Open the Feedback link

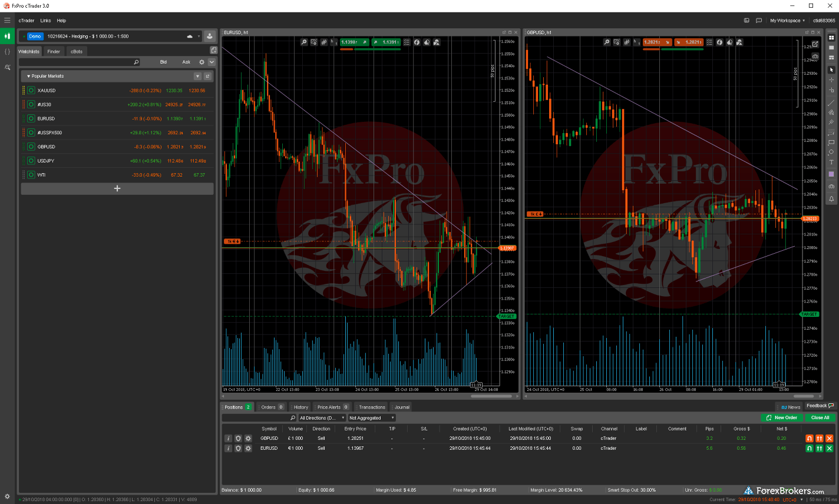820,406
